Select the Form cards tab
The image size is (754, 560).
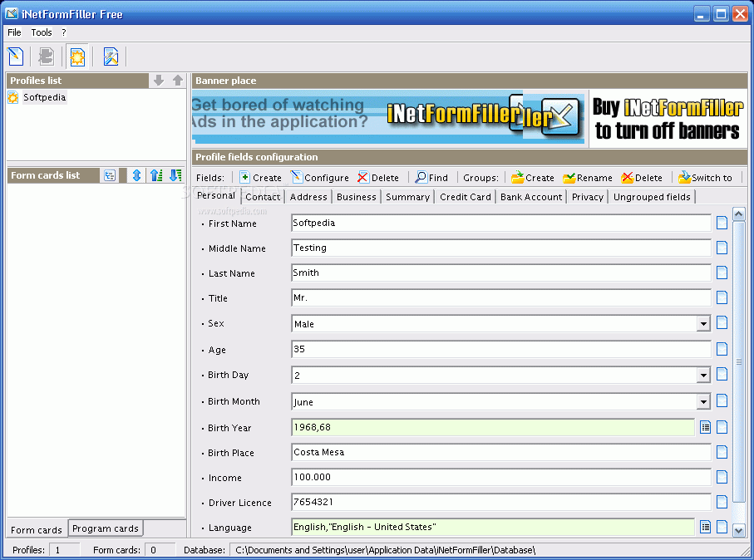[x=37, y=530]
